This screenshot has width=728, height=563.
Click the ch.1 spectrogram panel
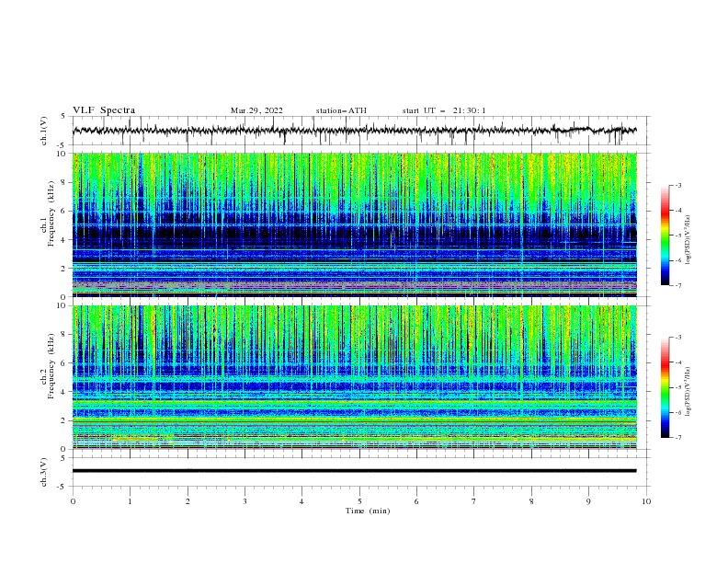354,224
